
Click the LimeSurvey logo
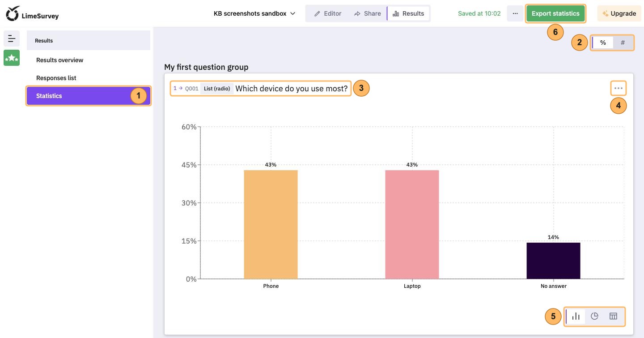click(32, 14)
